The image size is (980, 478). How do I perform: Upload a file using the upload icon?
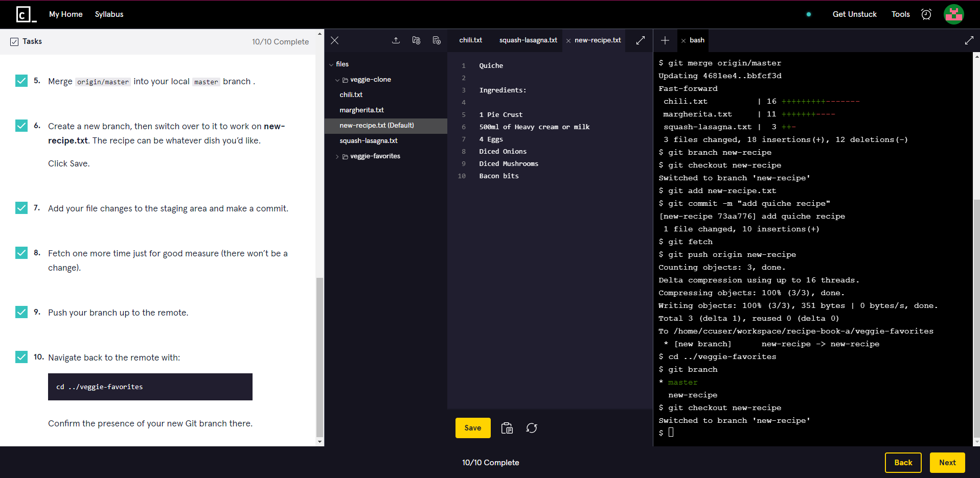396,40
